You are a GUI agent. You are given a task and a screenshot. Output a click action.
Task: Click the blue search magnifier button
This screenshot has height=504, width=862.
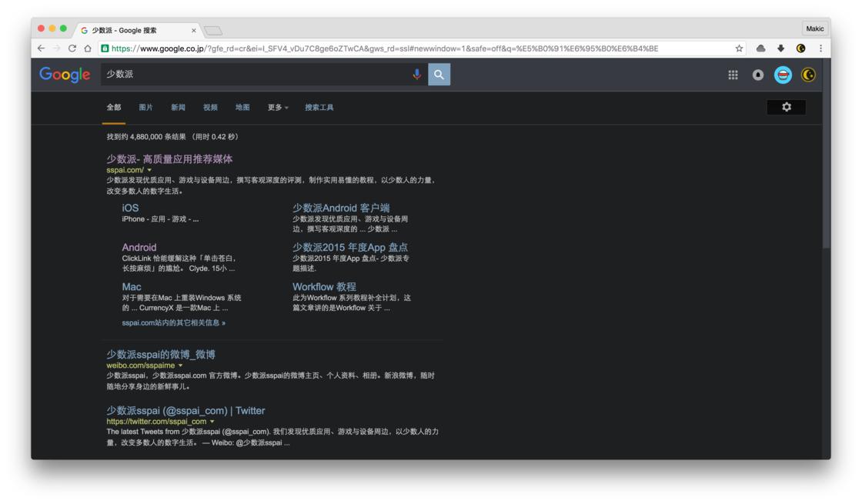(x=439, y=75)
